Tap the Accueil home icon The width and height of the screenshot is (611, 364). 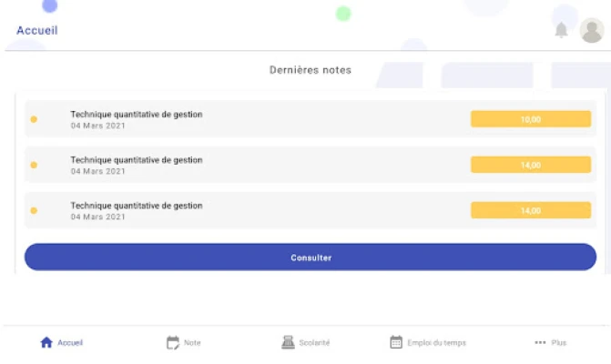[x=46, y=343]
